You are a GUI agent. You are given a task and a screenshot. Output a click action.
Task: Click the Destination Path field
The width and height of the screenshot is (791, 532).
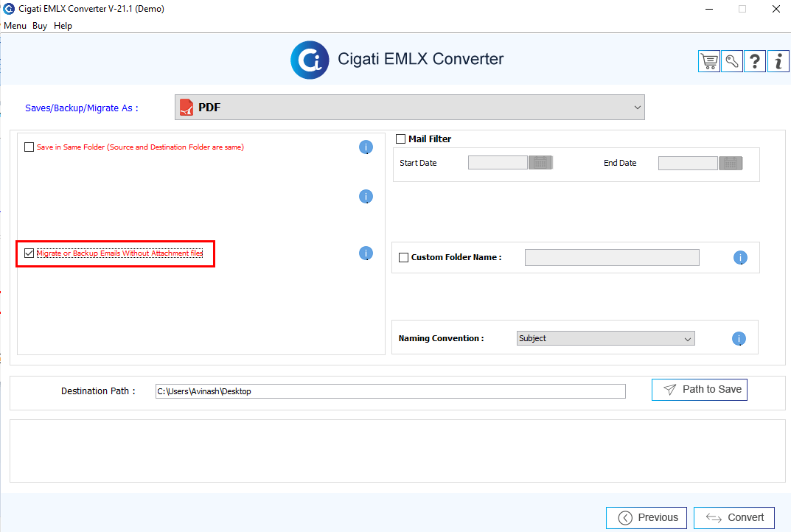click(391, 391)
